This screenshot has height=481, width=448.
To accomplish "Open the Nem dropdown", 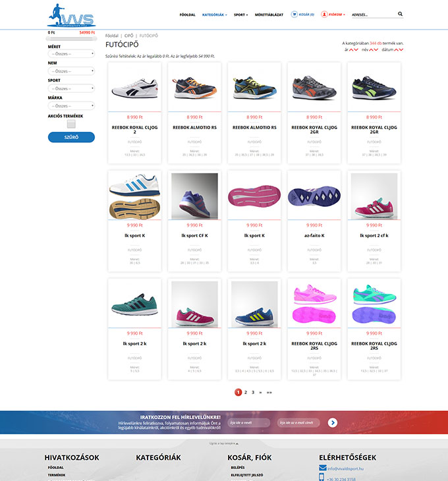I will coord(71,71).
